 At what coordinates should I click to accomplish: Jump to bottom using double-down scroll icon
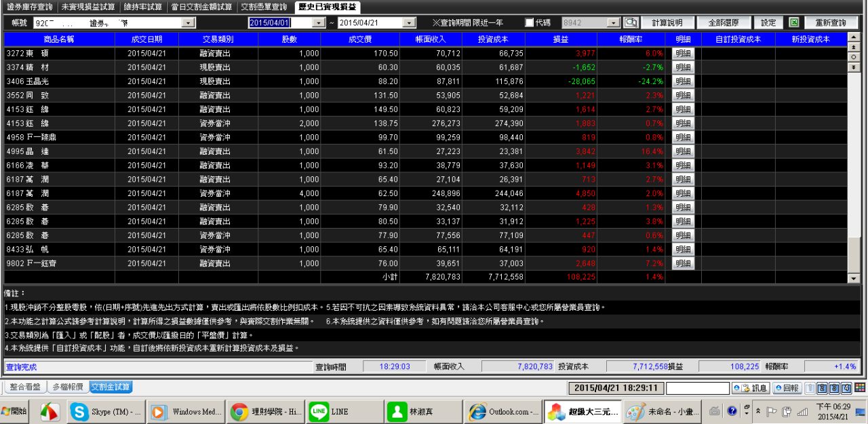point(854,68)
